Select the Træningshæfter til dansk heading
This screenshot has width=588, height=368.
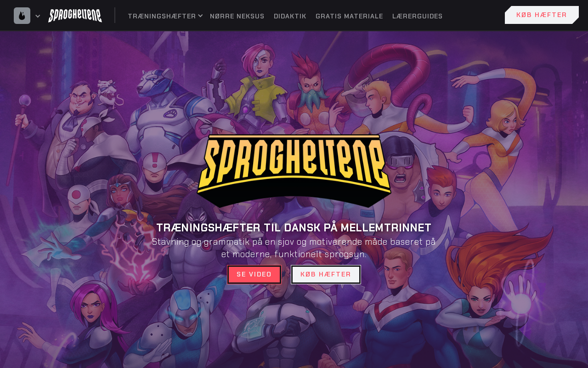[x=294, y=228]
